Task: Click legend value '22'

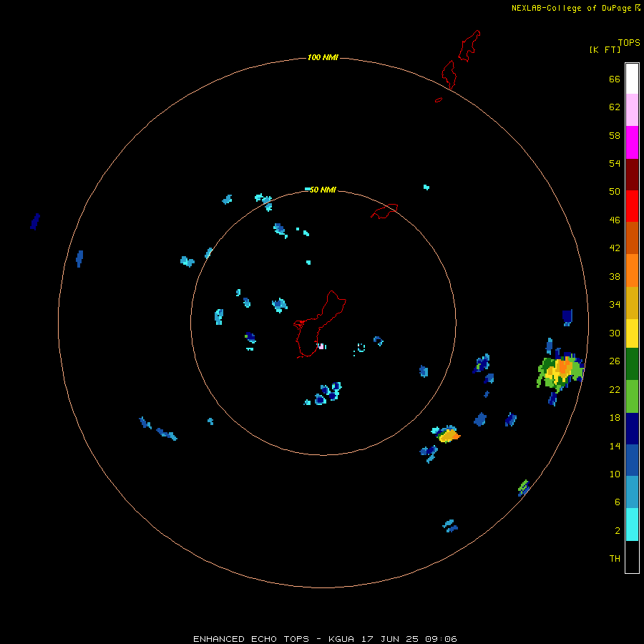Action: 615,390
